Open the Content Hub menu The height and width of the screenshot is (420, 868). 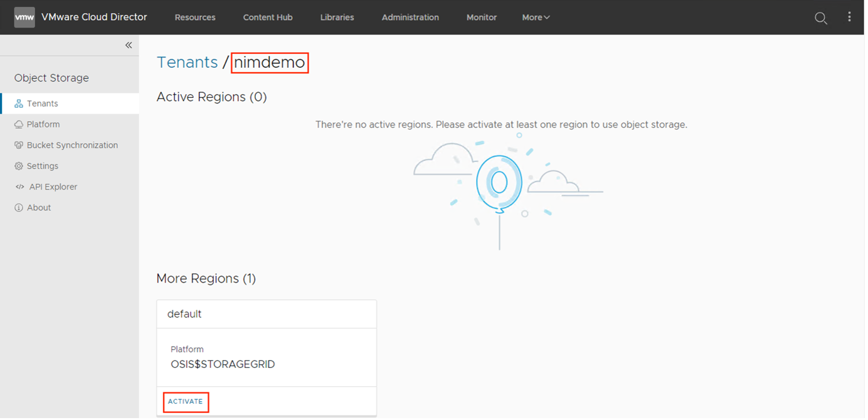pos(268,18)
